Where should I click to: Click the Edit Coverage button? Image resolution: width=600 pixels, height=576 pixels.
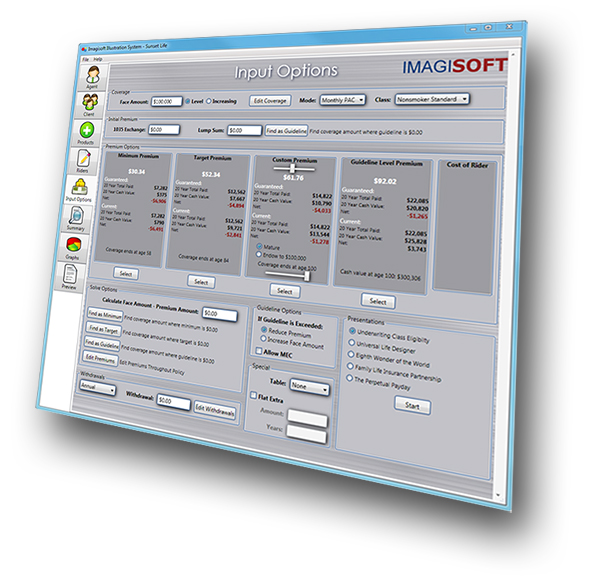click(270, 101)
